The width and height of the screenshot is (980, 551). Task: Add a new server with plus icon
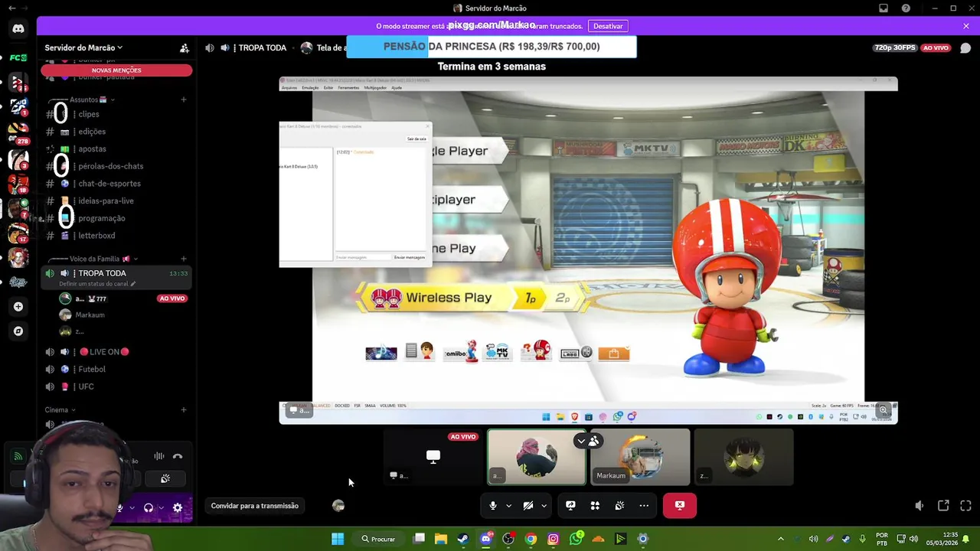tap(18, 307)
